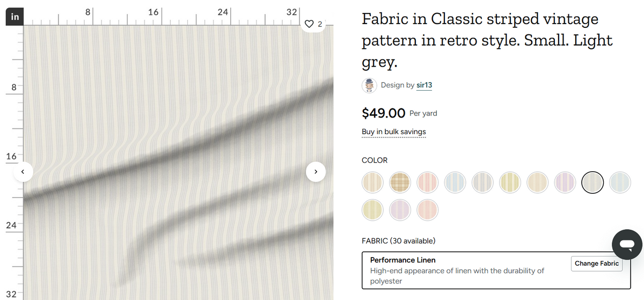This screenshot has height=300, width=644.
Task: Select the first beige swatch in top row
Action: point(373,182)
